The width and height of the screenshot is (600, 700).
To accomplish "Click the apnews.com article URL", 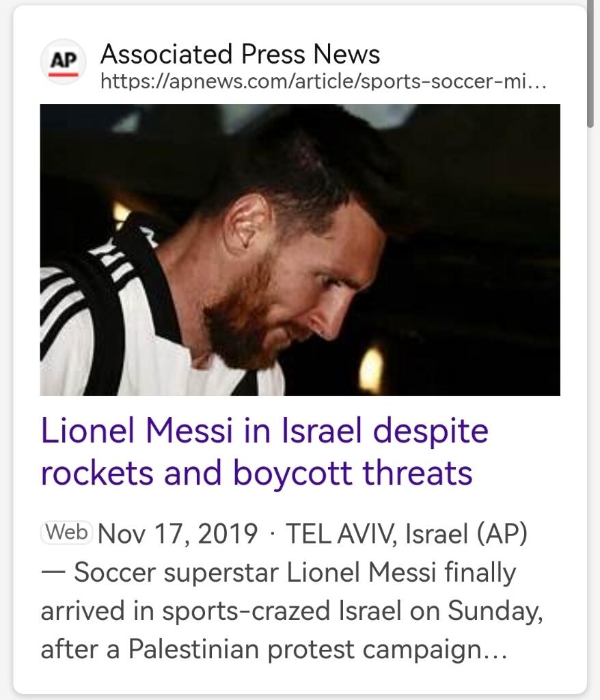I will (x=323, y=83).
